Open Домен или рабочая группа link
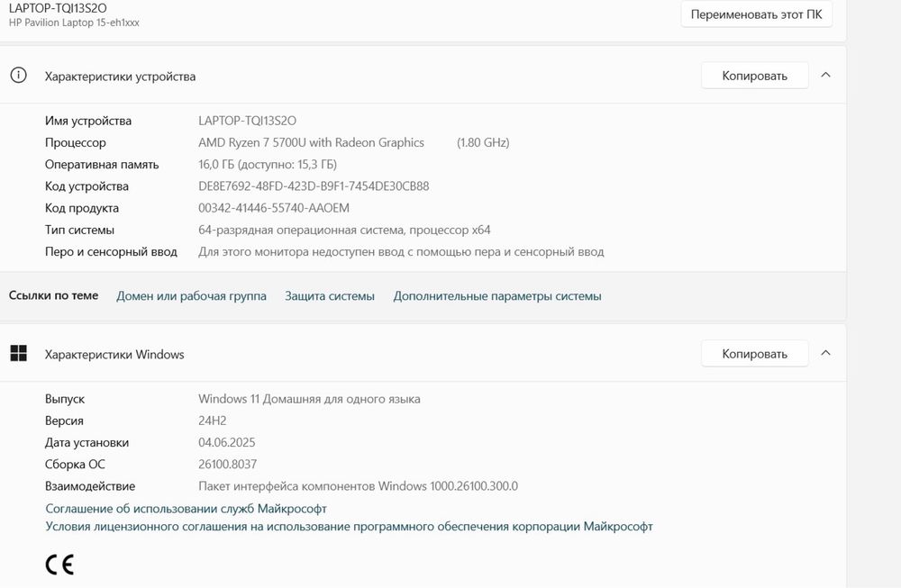901x588 pixels. click(x=191, y=296)
